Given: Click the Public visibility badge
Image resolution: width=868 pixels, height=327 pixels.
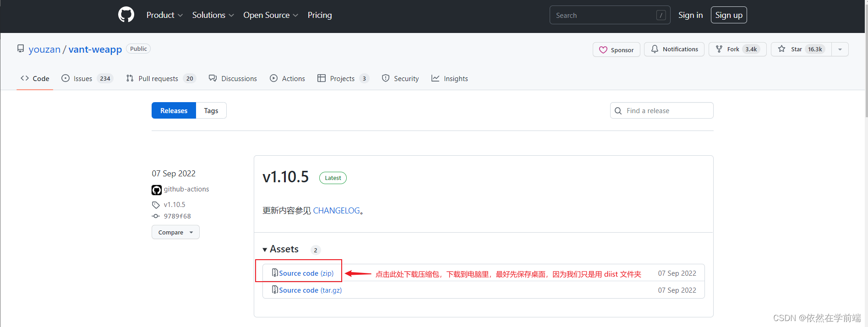Looking at the screenshot, I should click(138, 49).
